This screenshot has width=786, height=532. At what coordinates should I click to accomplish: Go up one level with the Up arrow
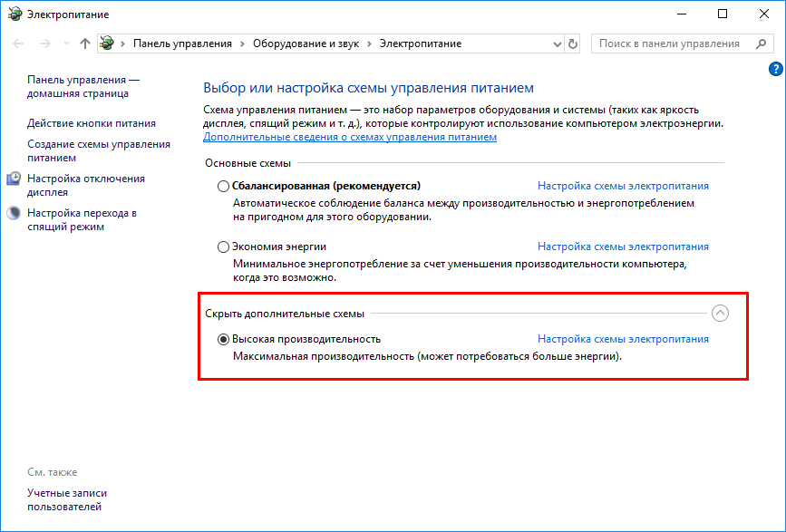tap(84, 44)
